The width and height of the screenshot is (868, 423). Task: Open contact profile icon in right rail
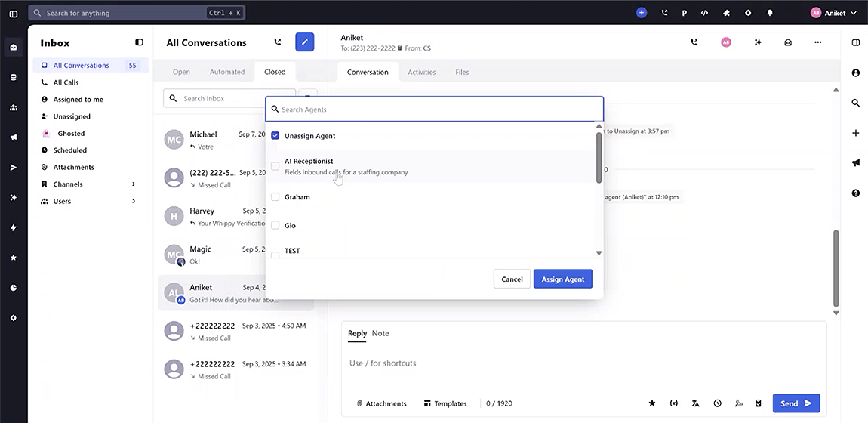coord(855,73)
